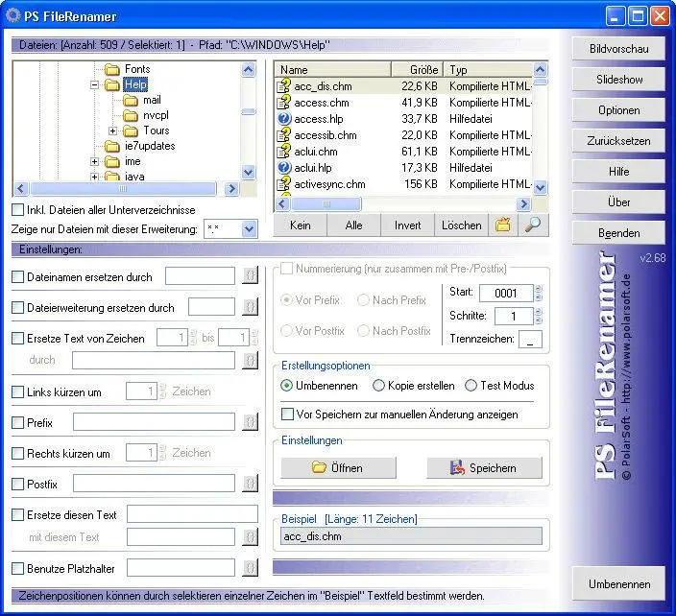Enable Links kürzen um checkbox
Viewport: 676px width, 616px height.
[17, 392]
